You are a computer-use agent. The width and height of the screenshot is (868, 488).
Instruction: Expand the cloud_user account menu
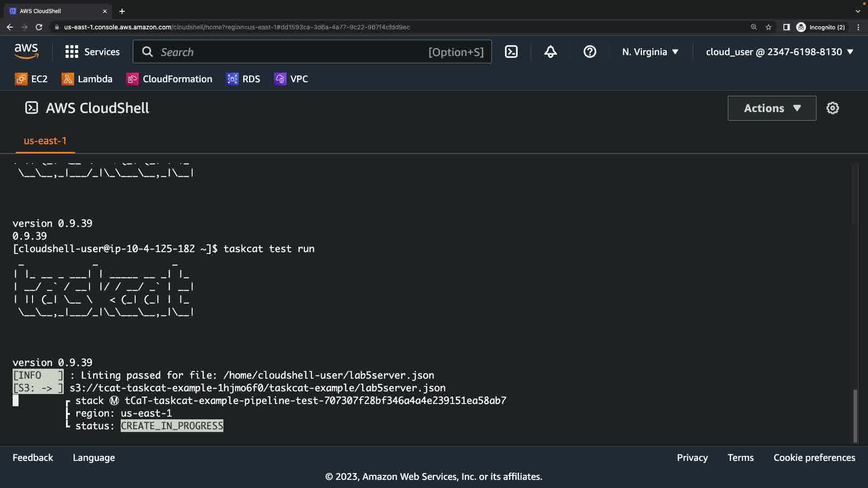click(779, 52)
